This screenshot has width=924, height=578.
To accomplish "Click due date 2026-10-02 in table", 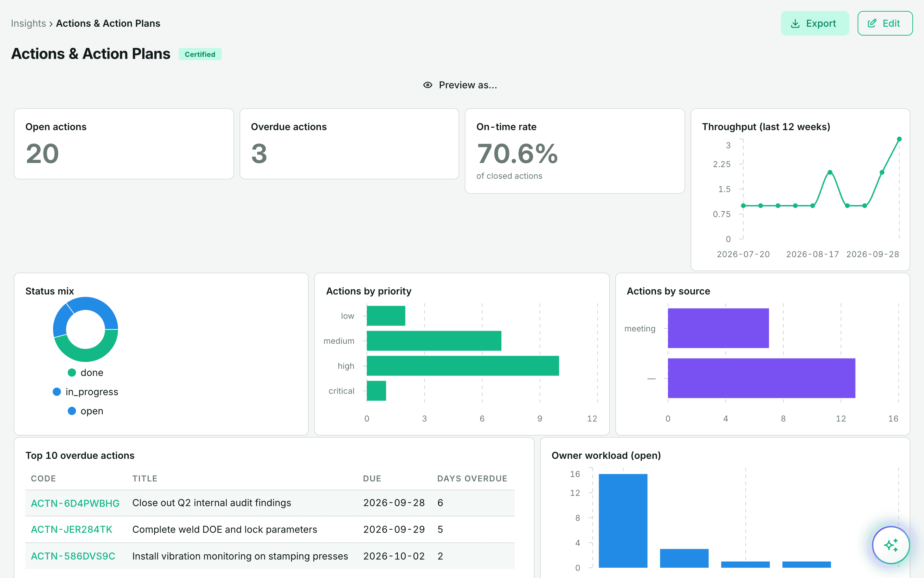I will (394, 556).
